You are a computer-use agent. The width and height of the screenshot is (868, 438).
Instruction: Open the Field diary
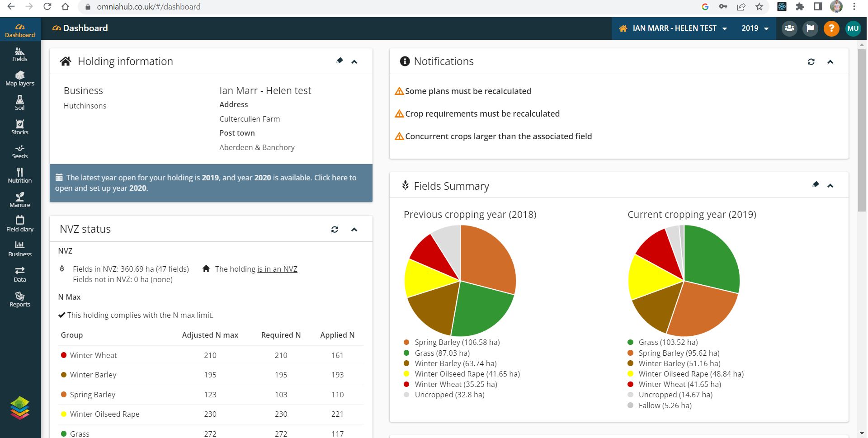(x=20, y=225)
